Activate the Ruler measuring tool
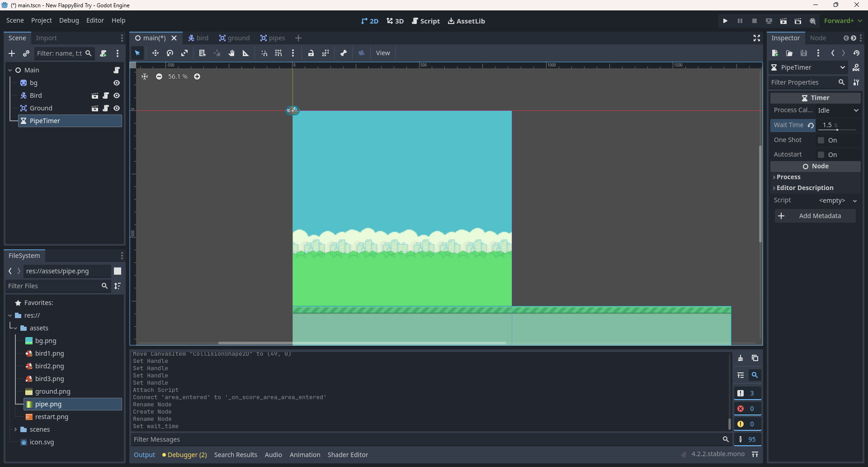Viewport: 868px width, 467px height. click(246, 53)
